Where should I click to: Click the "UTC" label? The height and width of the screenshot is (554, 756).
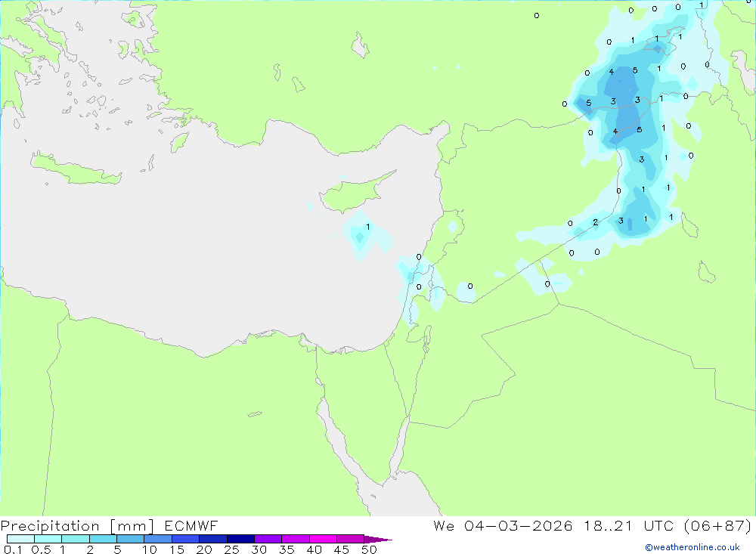pos(658,525)
